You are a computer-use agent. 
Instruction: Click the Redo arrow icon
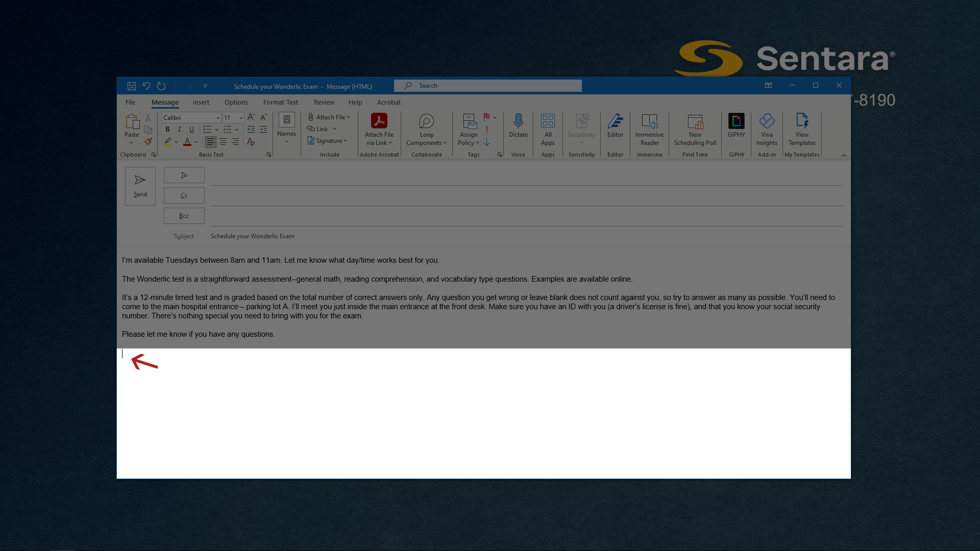pos(161,86)
